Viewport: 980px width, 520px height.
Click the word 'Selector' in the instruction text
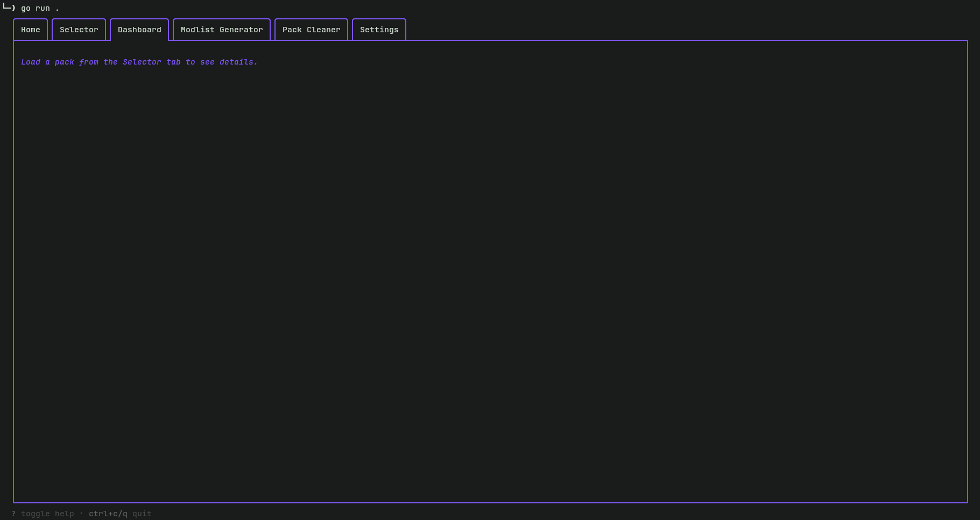click(142, 62)
